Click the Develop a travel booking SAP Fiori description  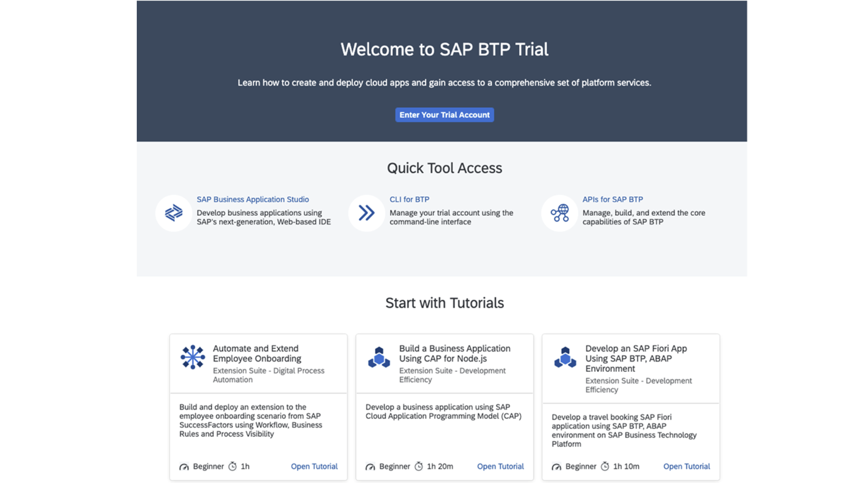tap(624, 430)
